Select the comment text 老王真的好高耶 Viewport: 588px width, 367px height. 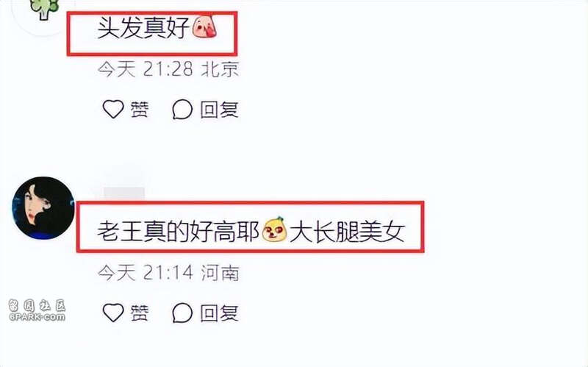pyautogui.click(x=178, y=232)
